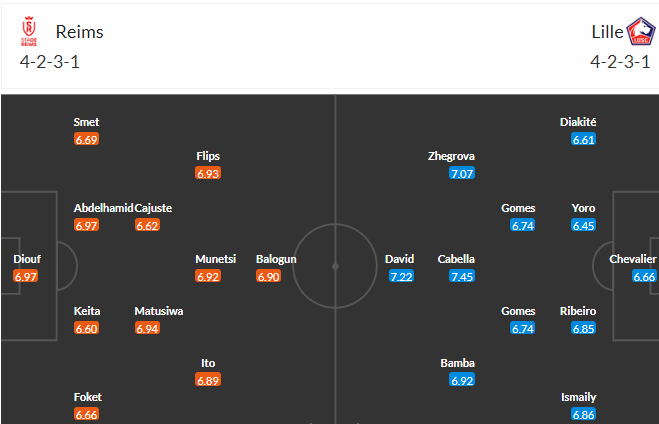Select Munetsi's 6.92 rating badge
Image resolution: width=659 pixels, height=424 pixels.
[x=208, y=276]
